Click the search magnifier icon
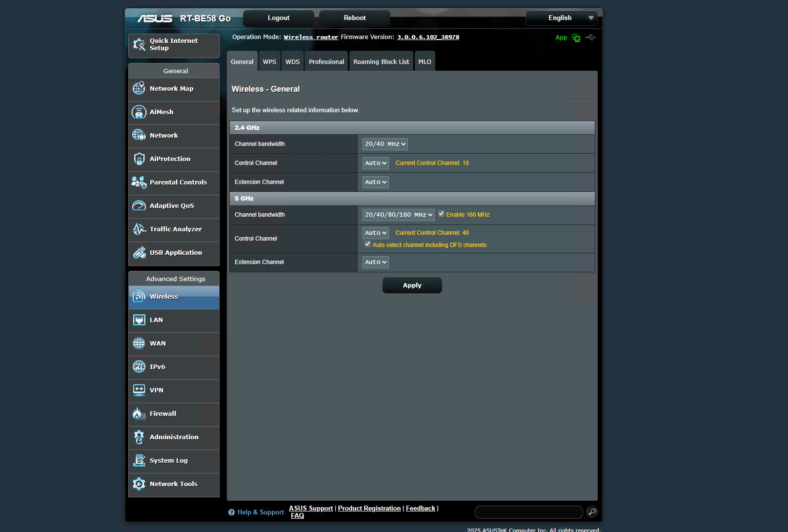Viewport: 788px width, 532px height. [592, 512]
